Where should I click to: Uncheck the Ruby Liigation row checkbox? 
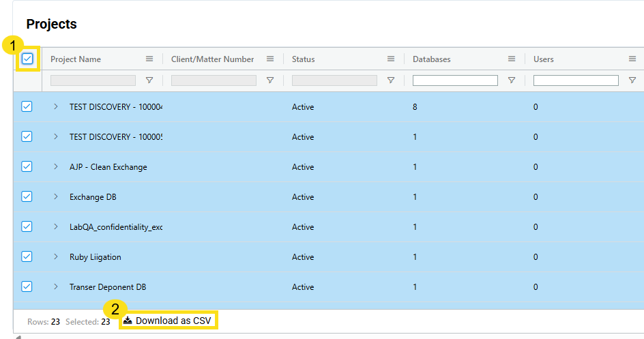(27, 256)
